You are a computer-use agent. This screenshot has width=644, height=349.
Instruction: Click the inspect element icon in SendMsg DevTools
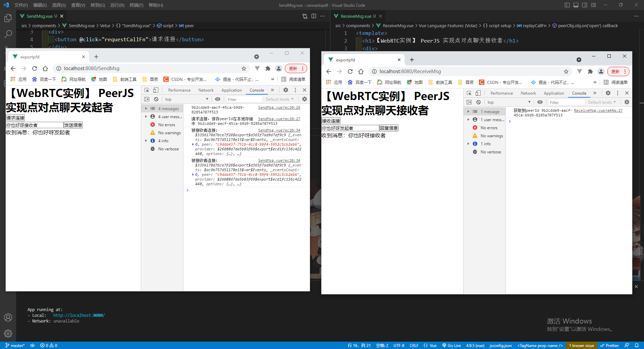pyautogui.click(x=147, y=90)
